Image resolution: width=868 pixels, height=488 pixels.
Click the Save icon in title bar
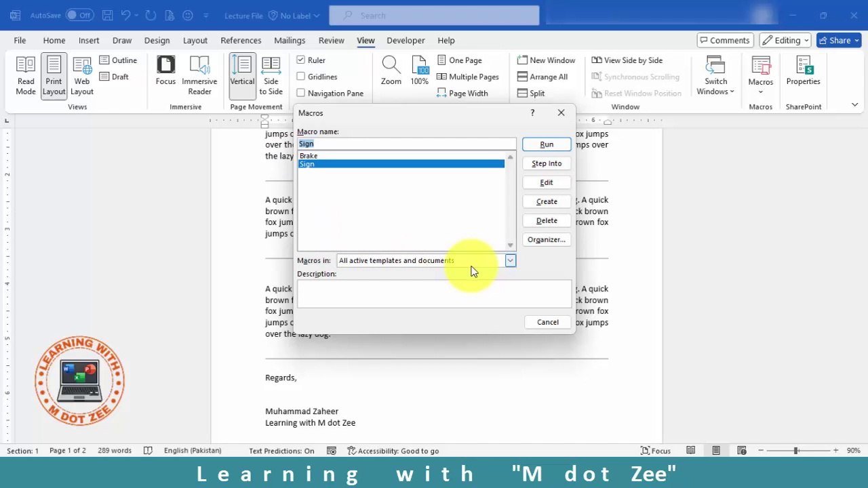point(108,15)
